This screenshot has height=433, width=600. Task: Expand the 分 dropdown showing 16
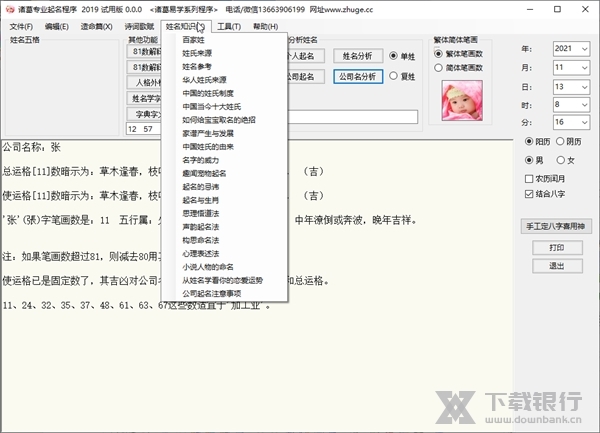tap(584, 122)
